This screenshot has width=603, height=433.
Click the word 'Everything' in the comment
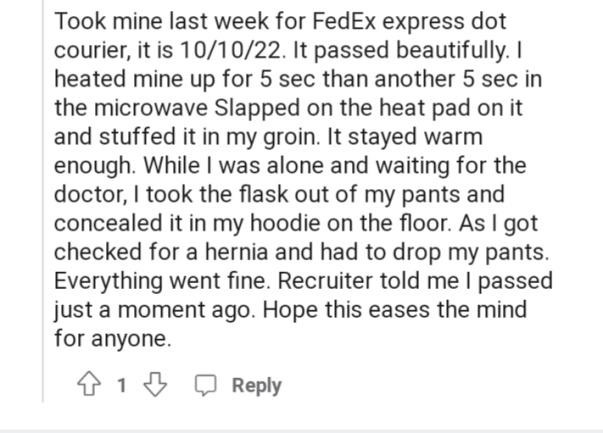click(x=108, y=281)
